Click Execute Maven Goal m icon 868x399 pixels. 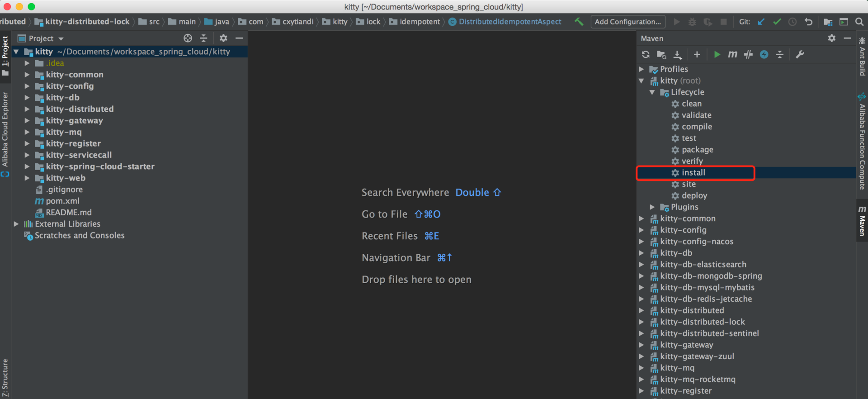733,55
